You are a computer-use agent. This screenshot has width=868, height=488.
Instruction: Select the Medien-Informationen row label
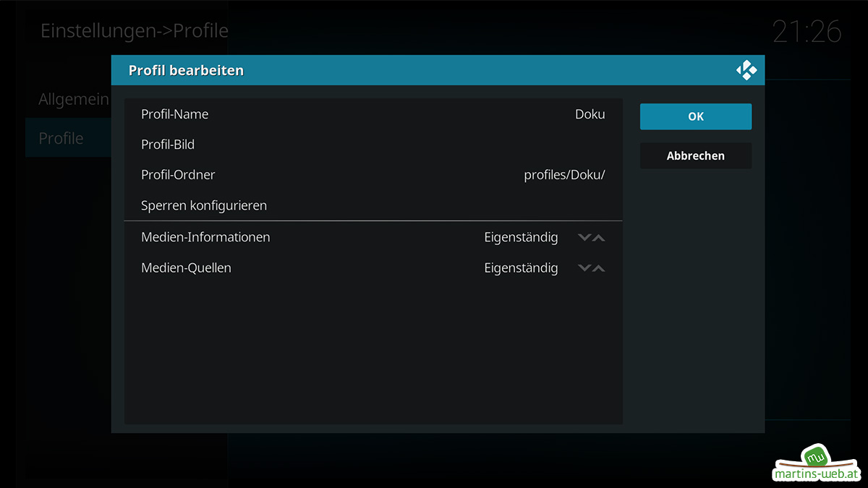click(205, 237)
